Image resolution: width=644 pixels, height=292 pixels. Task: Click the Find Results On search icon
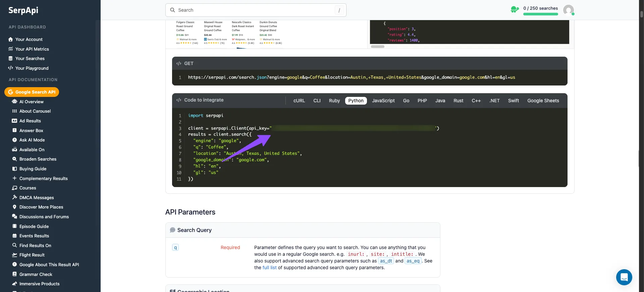14,245
